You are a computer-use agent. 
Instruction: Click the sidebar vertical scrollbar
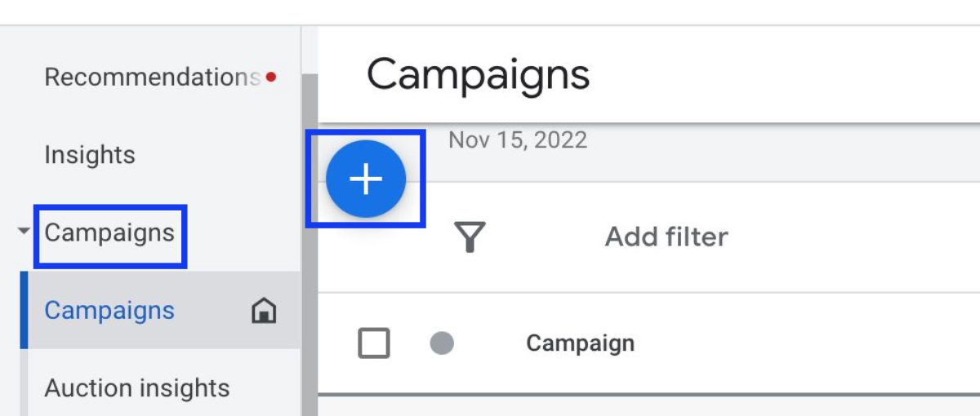[x=310, y=245]
